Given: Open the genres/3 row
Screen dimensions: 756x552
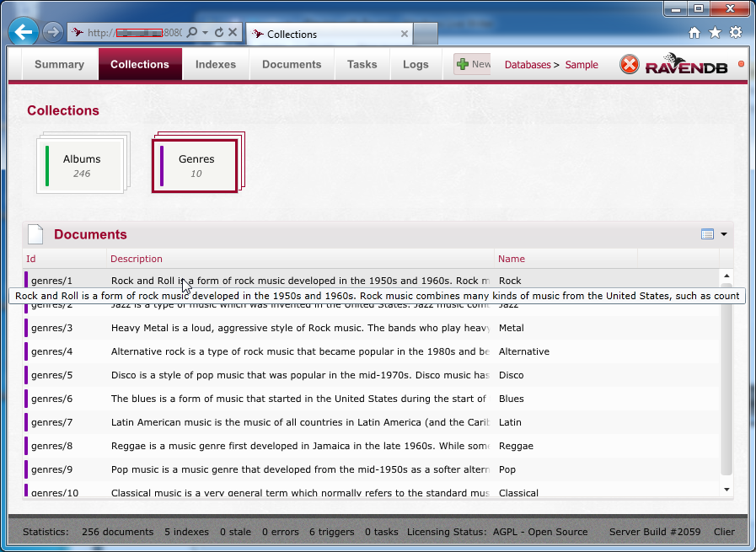Looking at the screenshot, I should pyautogui.click(x=371, y=328).
